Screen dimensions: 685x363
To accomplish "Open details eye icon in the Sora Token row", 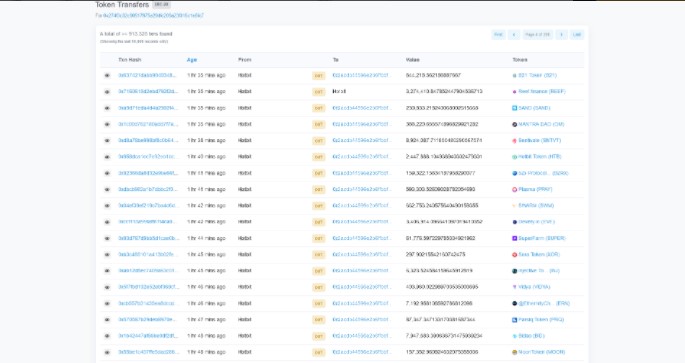I will click(x=107, y=255).
